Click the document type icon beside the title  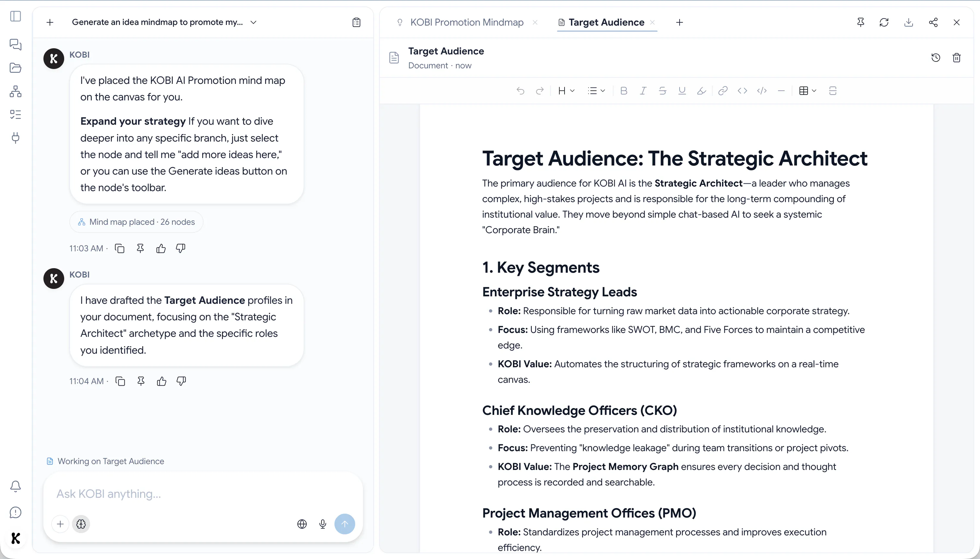point(394,58)
